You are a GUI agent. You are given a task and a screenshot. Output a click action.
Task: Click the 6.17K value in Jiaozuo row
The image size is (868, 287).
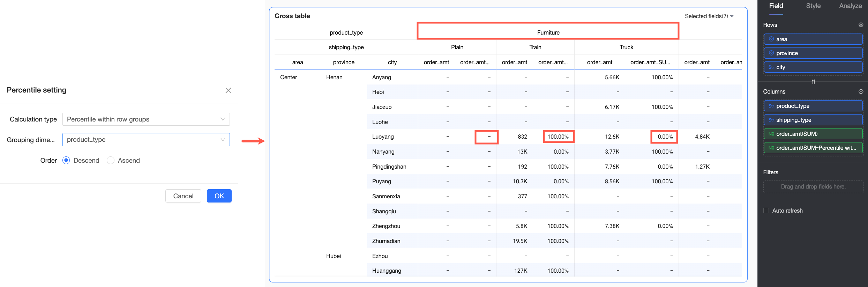coord(612,107)
